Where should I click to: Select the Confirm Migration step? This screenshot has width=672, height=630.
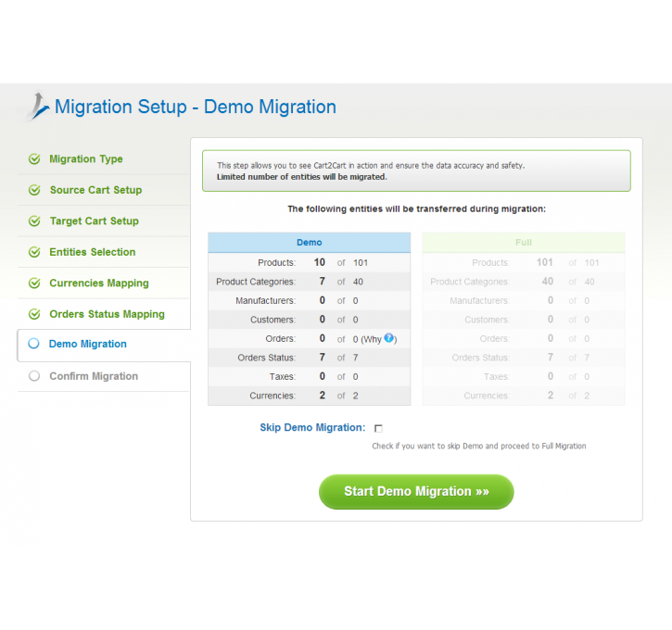(94, 376)
